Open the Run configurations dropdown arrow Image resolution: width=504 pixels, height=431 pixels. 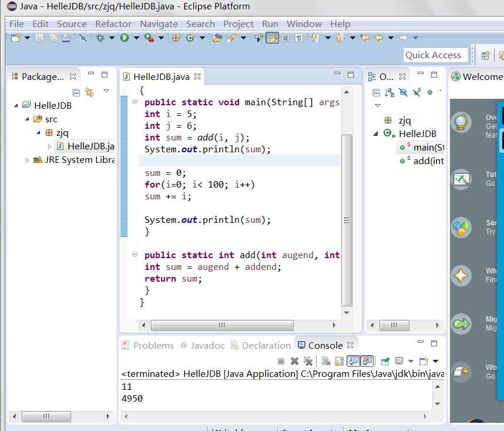tap(136, 38)
